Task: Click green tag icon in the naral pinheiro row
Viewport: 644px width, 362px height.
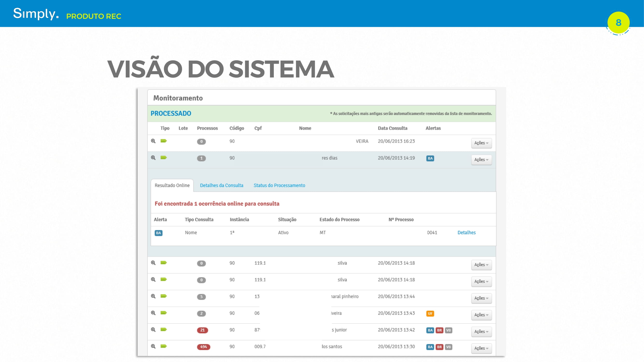Action: [163, 296]
